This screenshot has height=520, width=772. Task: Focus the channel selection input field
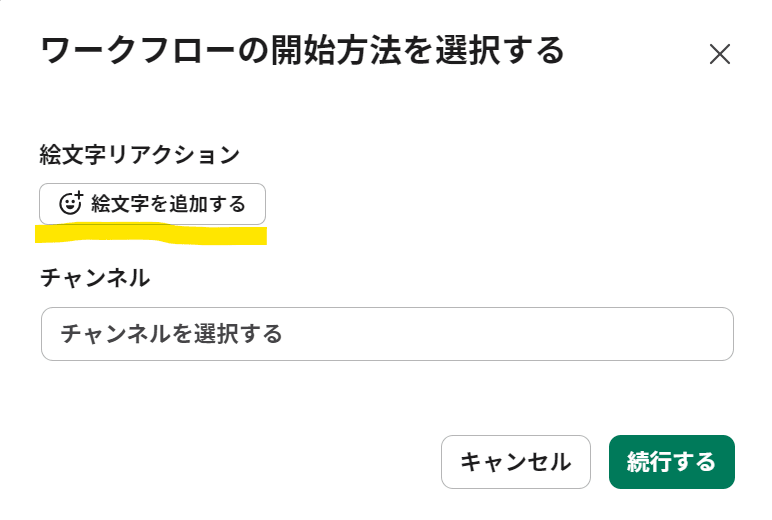pyautogui.click(x=387, y=334)
